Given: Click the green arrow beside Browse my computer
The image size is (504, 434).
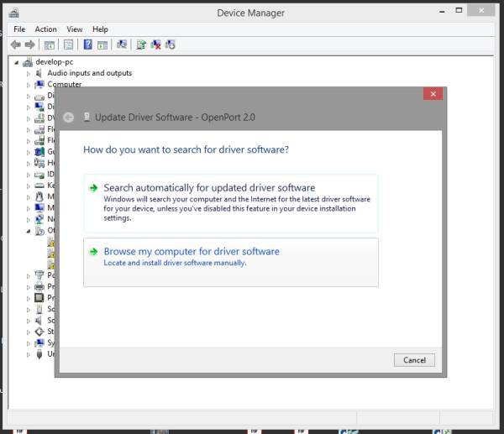Looking at the screenshot, I should pyautogui.click(x=93, y=251).
